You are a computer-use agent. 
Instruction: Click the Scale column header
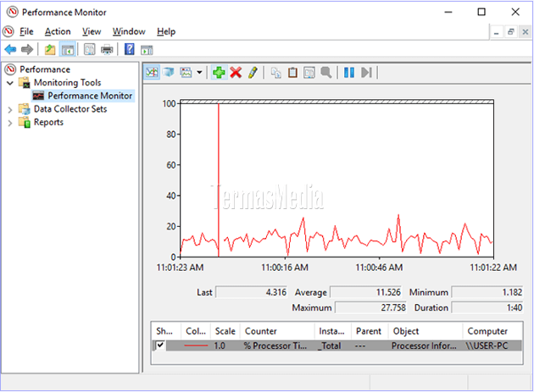[x=225, y=331]
